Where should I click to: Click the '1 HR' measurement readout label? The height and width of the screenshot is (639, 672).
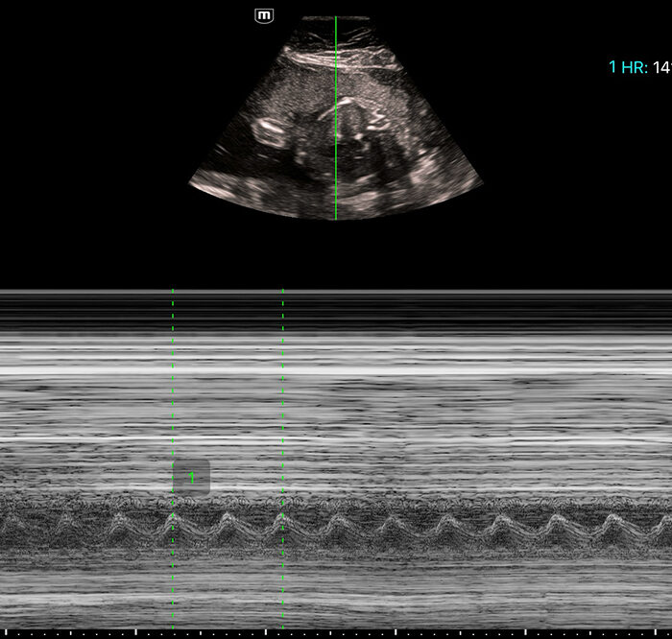628,67
